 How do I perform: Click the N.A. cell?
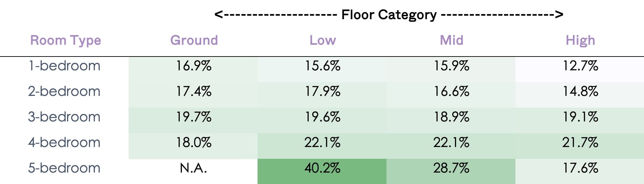193,168
